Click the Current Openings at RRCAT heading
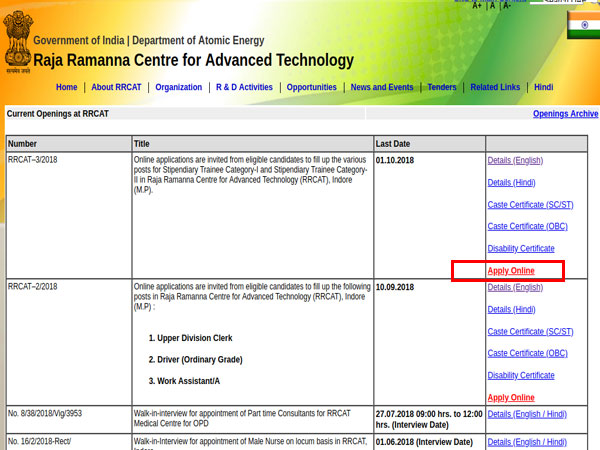Screen dimensions: 600x450 point(58,114)
